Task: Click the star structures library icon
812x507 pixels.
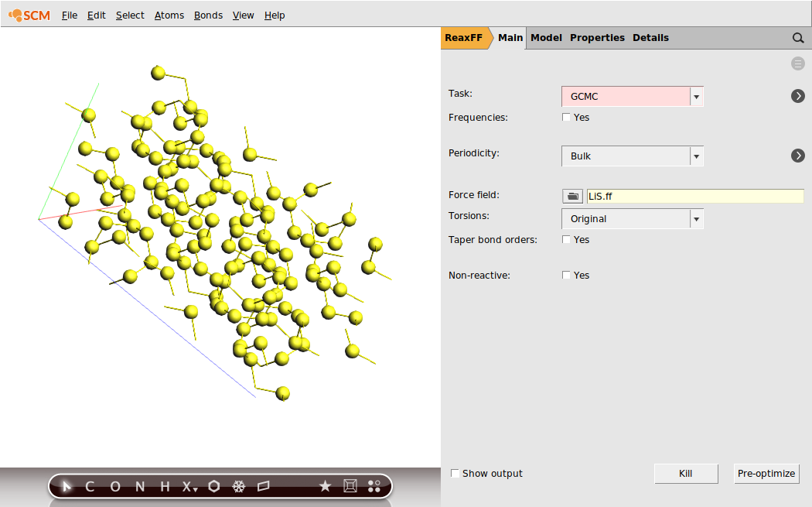Action: pos(325,486)
